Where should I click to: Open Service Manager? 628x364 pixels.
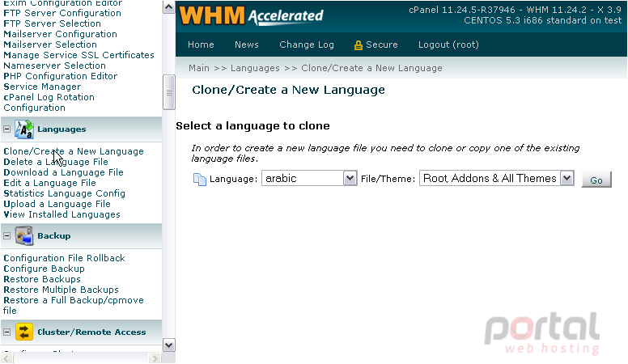(42, 87)
